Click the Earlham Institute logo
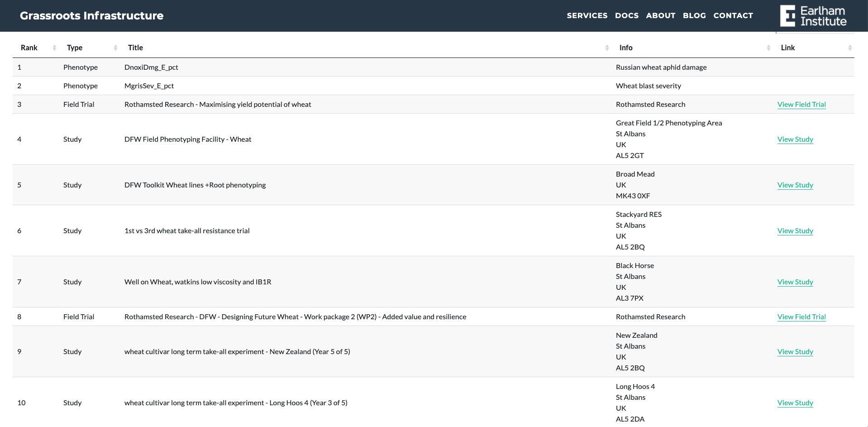This screenshot has height=427, width=868. click(813, 16)
